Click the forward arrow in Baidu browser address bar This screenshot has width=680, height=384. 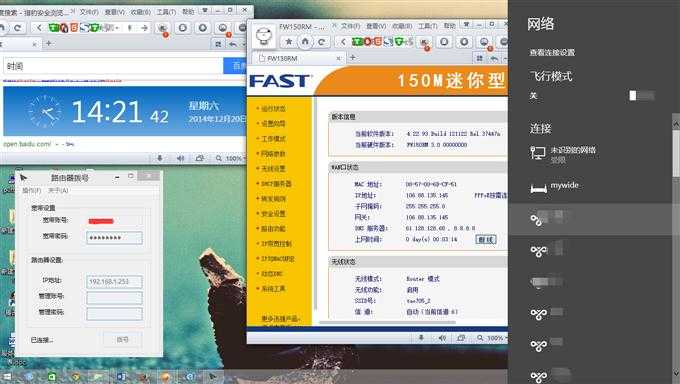(x=144, y=28)
